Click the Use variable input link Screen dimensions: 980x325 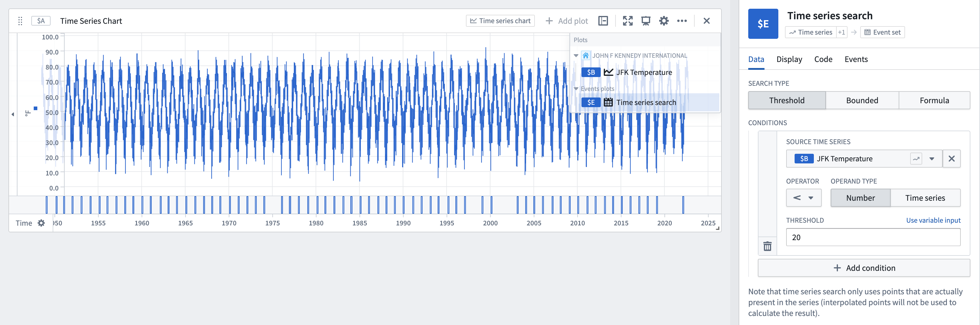pos(933,220)
